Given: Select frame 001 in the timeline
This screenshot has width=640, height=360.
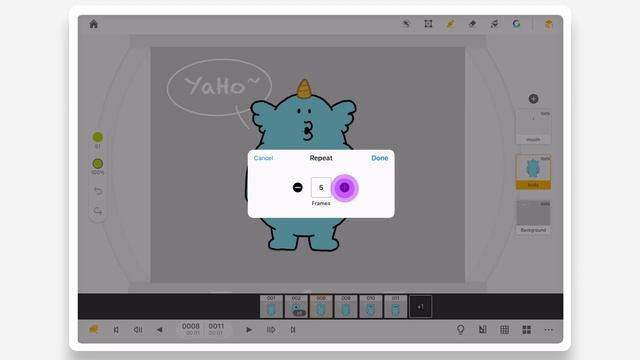Looking at the screenshot, I should pos(271,307).
